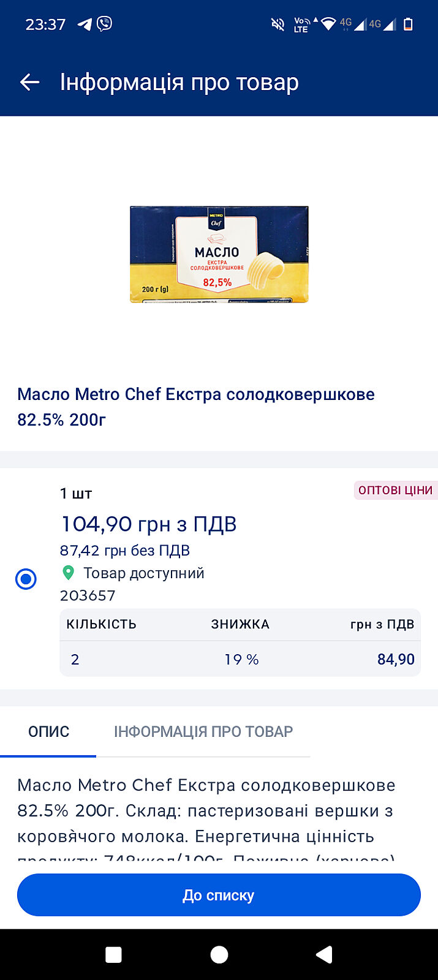The width and height of the screenshot is (438, 980).
Task: Tap the muted sound status icon
Action: coord(278,24)
